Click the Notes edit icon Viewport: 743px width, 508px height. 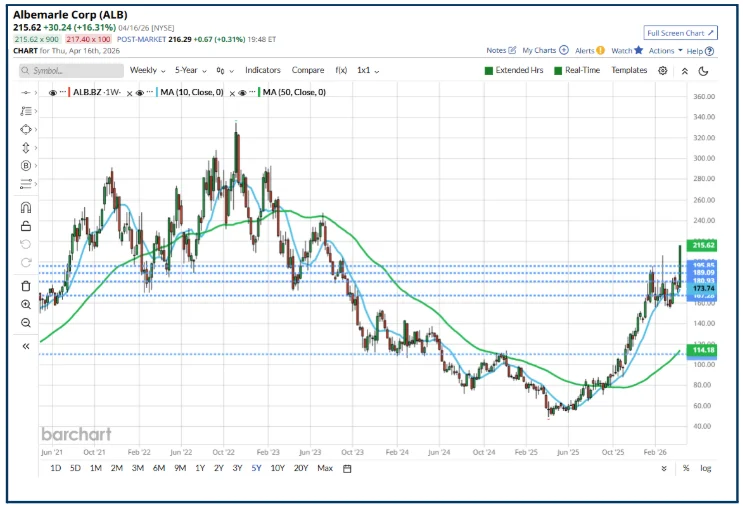point(512,50)
